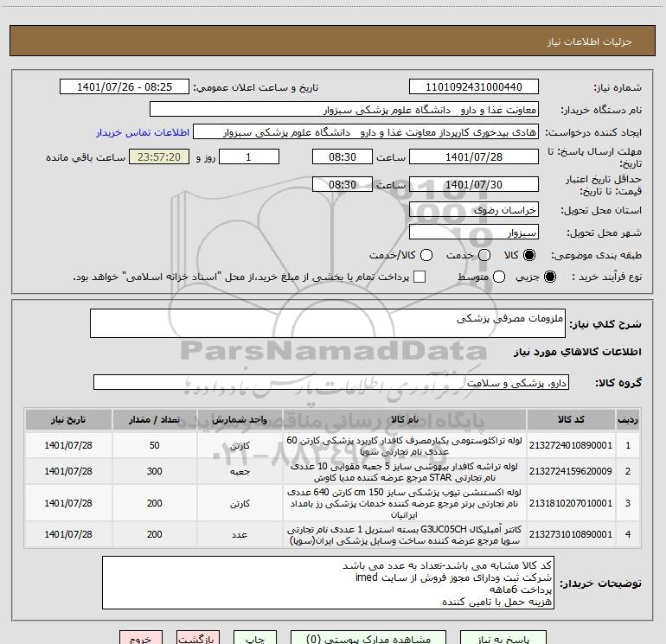Select the کالا/خدمت radio button
The height and width of the screenshot is (644, 666).
coord(426,255)
